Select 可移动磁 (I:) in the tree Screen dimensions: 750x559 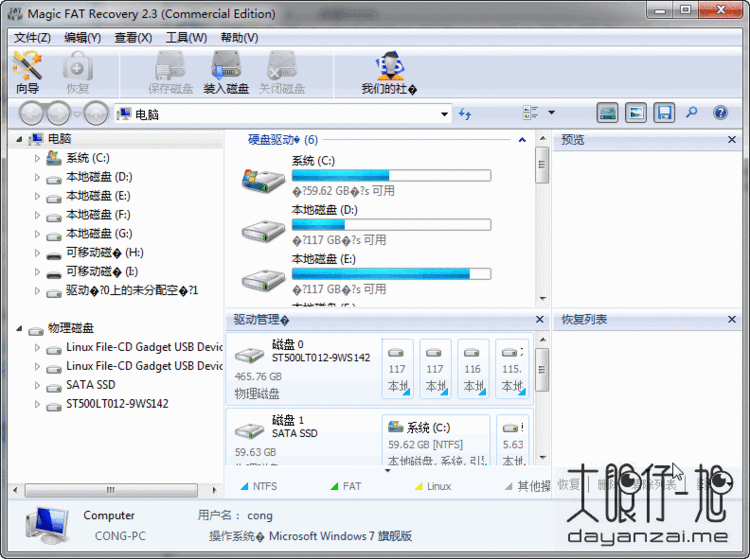pos(102,272)
